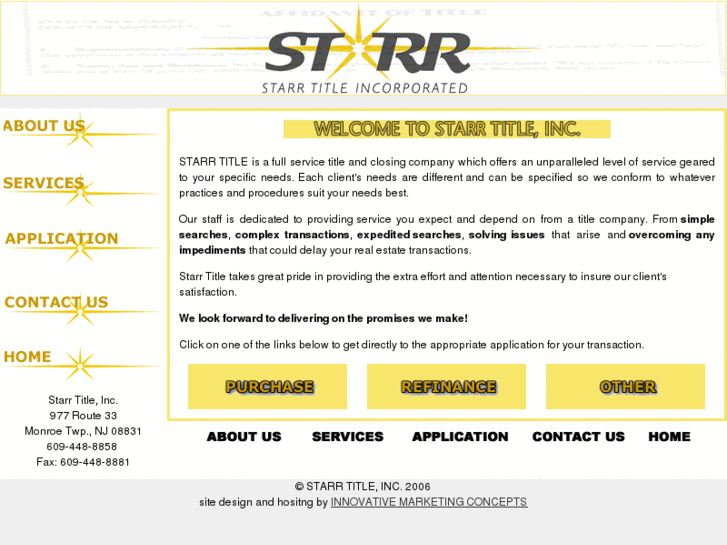Open About Us from the left sidebar
Viewport: 727px width, 545px height.
coord(81,130)
